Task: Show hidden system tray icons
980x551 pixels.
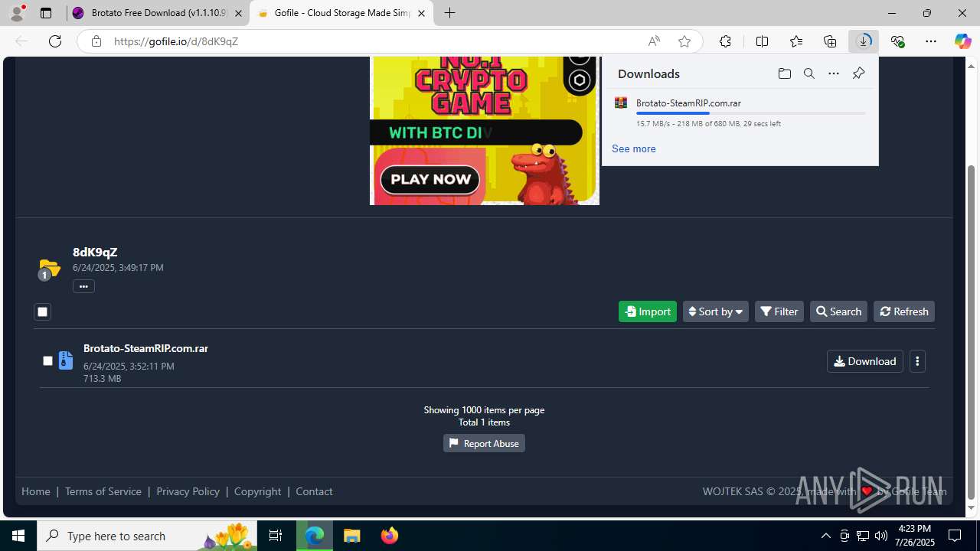Action: pos(825,536)
